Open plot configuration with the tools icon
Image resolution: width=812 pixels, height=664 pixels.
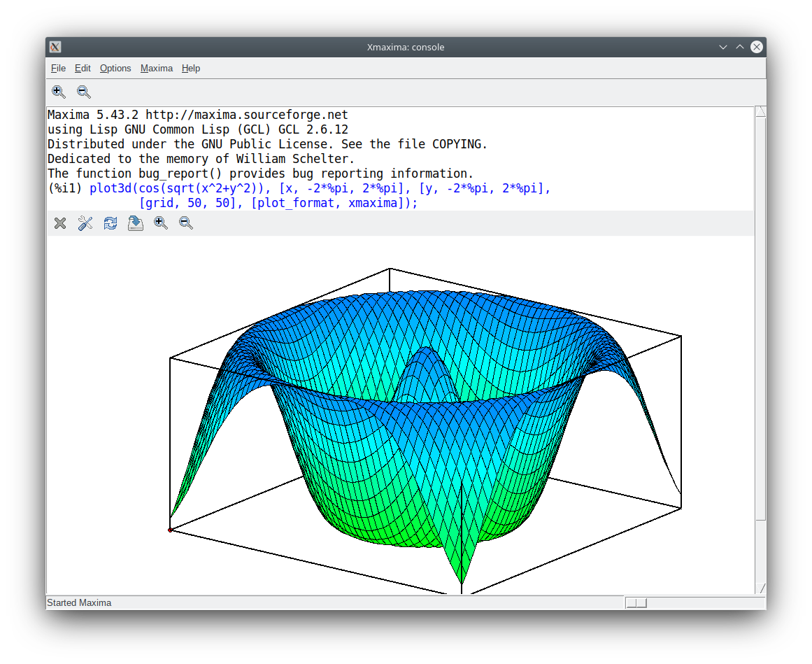(x=85, y=223)
